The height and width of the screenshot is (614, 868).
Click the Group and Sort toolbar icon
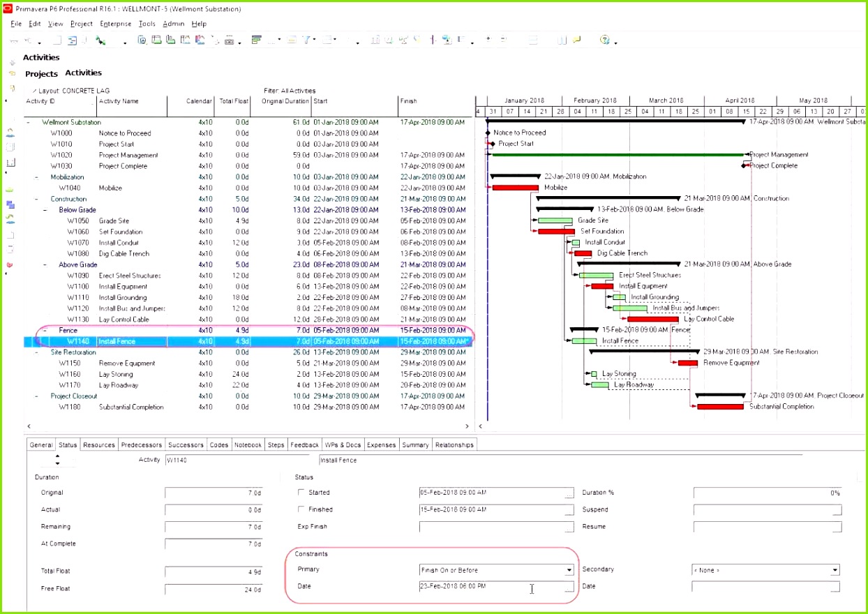point(257,40)
